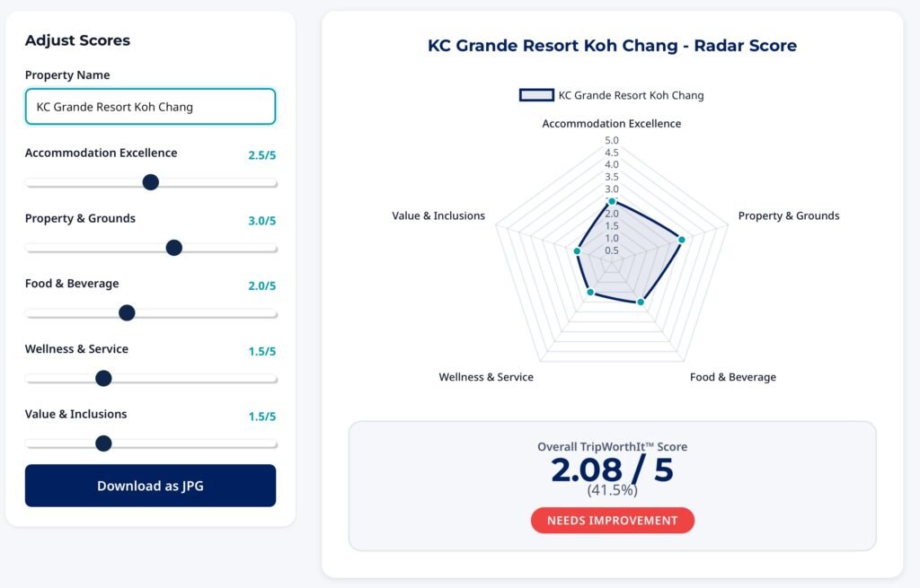
Task: Click the Overall TripWorthIt Score 2.08/5
Action: (612, 469)
